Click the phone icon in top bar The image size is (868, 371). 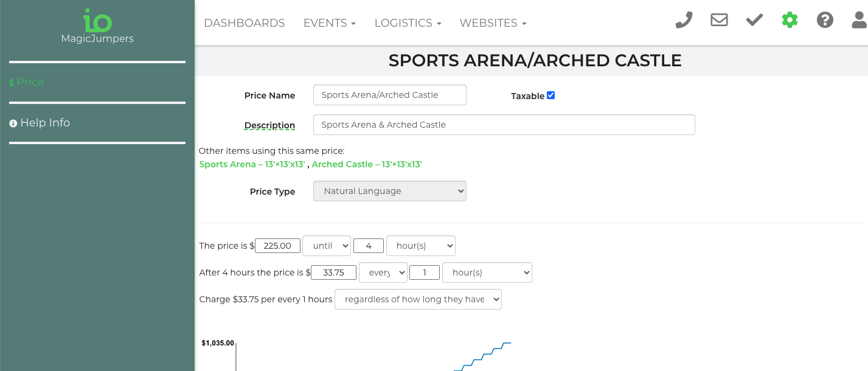(x=684, y=21)
